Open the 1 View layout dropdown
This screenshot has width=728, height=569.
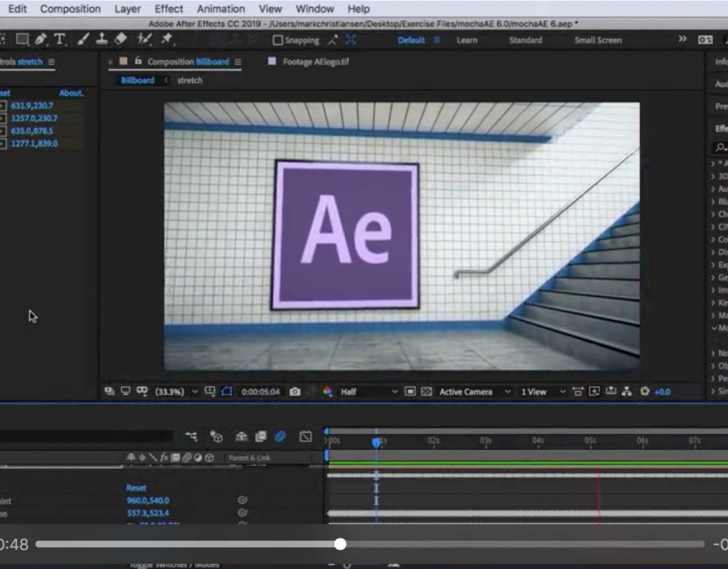point(542,392)
